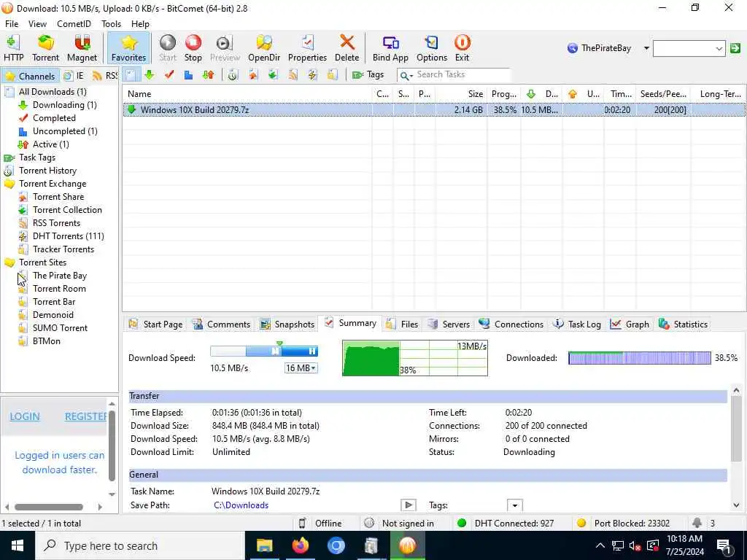Screen dimensions: 747x560
Task: Open the File menu
Action: (x=12, y=24)
